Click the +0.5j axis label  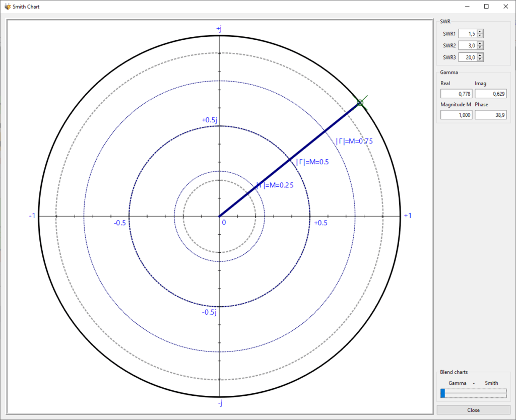pyautogui.click(x=210, y=120)
